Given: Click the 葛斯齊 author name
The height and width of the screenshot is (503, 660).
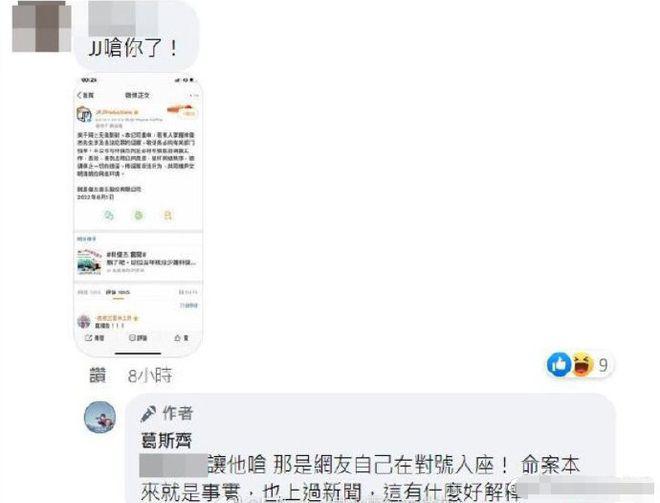Looking at the screenshot, I should pos(166,441).
